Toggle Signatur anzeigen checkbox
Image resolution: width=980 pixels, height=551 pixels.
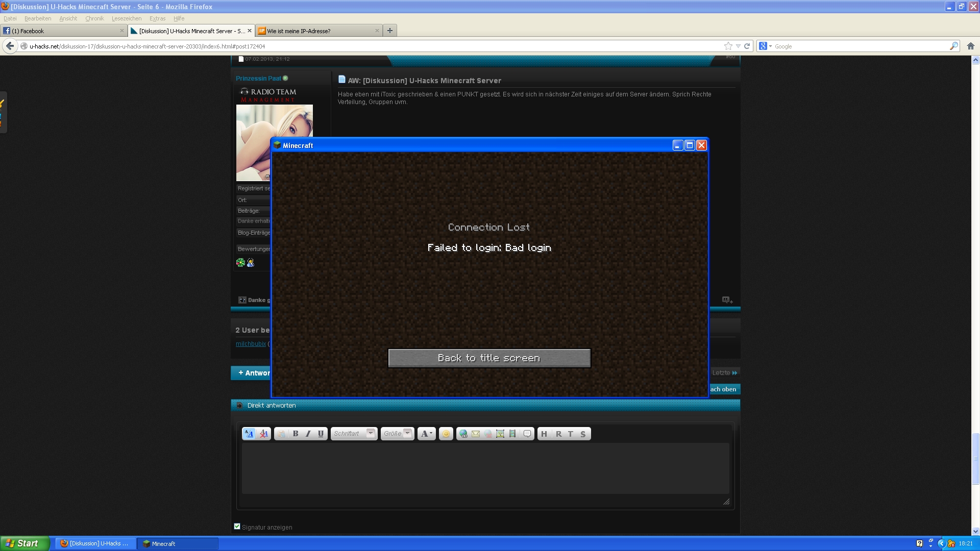coord(237,527)
